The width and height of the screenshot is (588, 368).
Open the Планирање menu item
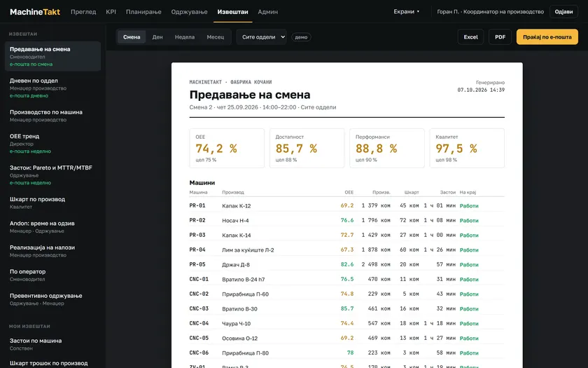[x=143, y=12]
